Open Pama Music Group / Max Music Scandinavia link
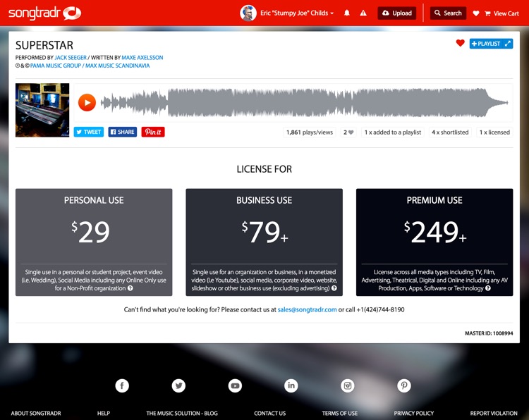Screen dimensions: 529x420 point(90,66)
